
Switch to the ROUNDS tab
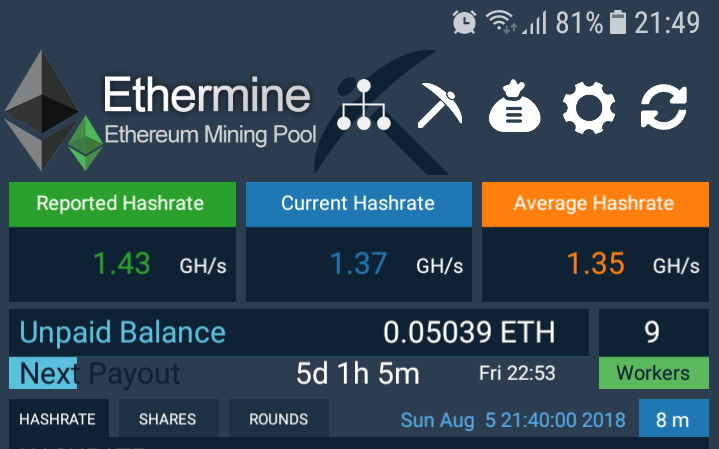(x=278, y=418)
